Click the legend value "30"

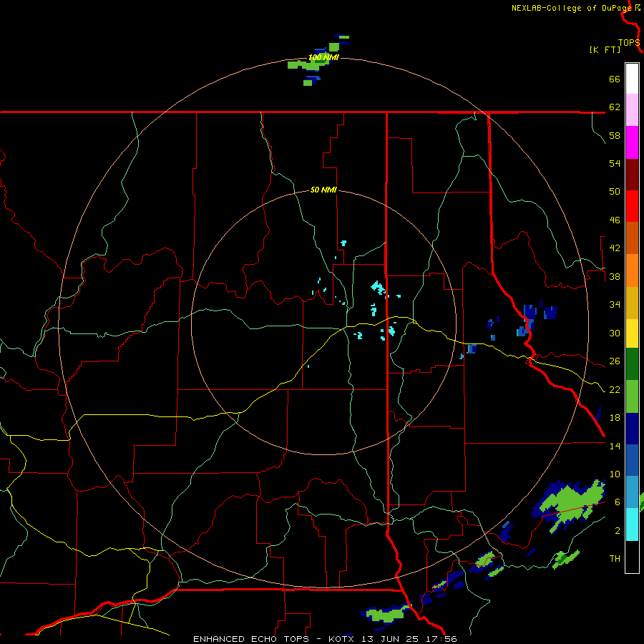pyautogui.click(x=615, y=333)
